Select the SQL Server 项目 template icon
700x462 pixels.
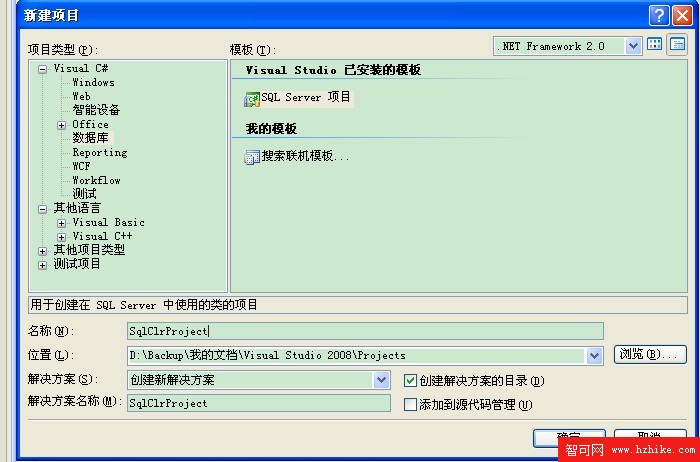[x=252, y=99]
